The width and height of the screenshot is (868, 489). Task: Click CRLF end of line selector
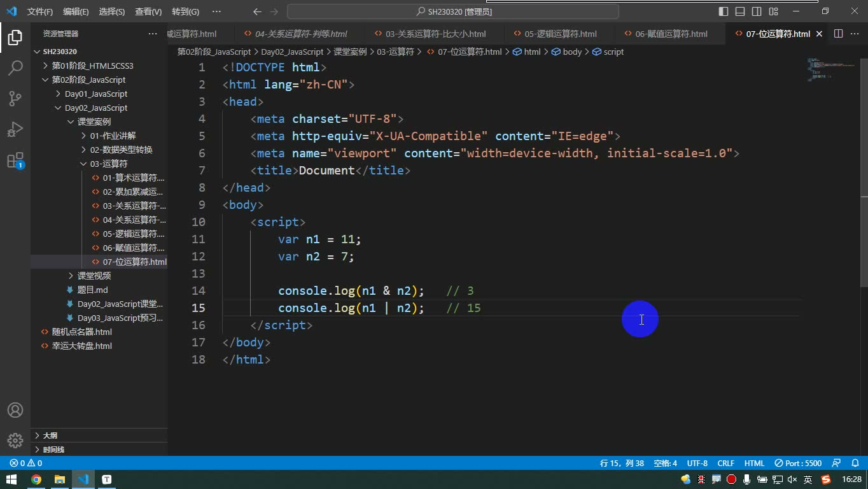725,463
